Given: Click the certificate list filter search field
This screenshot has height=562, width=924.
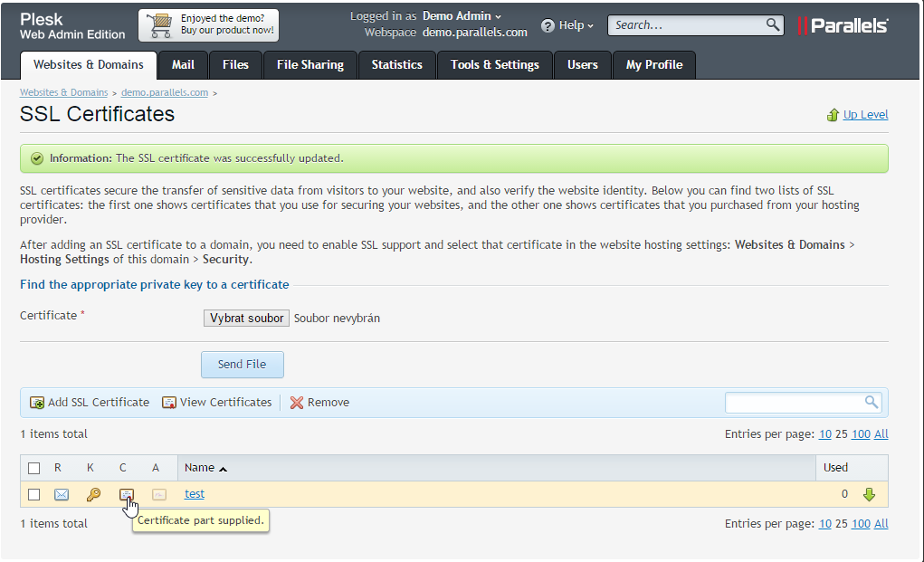Looking at the screenshot, I should (795, 403).
